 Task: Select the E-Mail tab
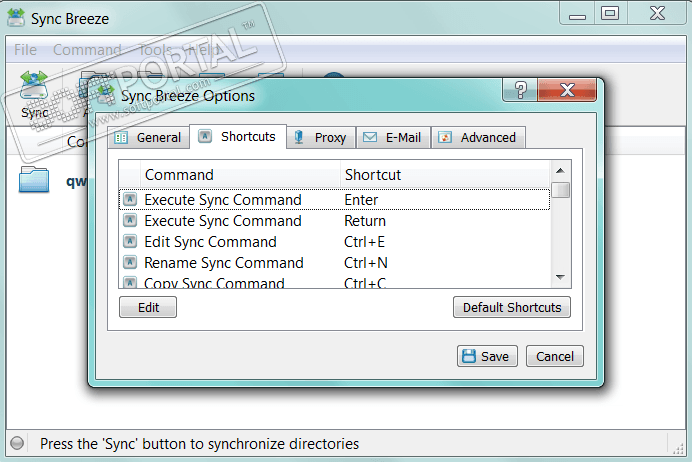(x=392, y=138)
